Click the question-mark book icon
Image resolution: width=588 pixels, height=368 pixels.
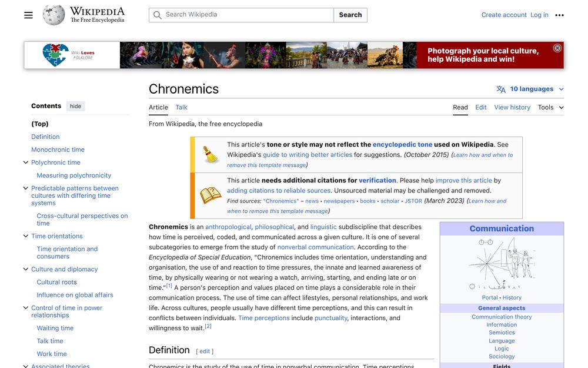[211, 195]
